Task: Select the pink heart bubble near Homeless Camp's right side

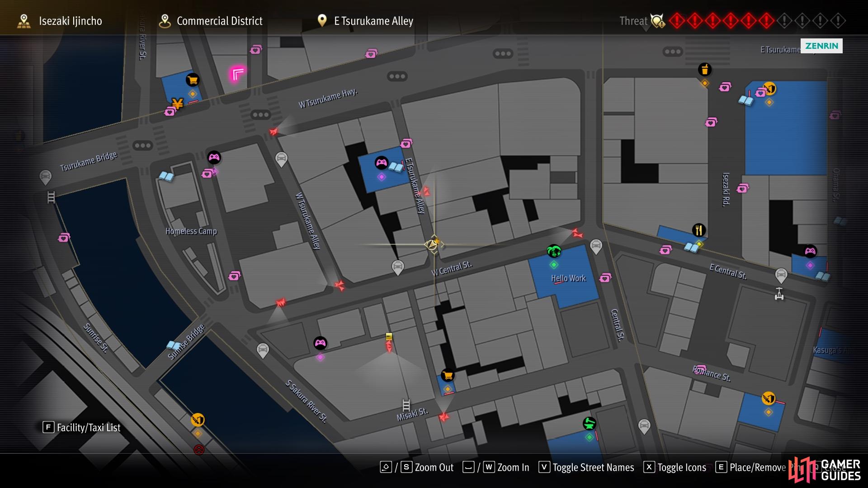Action: (x=234, y=276)
